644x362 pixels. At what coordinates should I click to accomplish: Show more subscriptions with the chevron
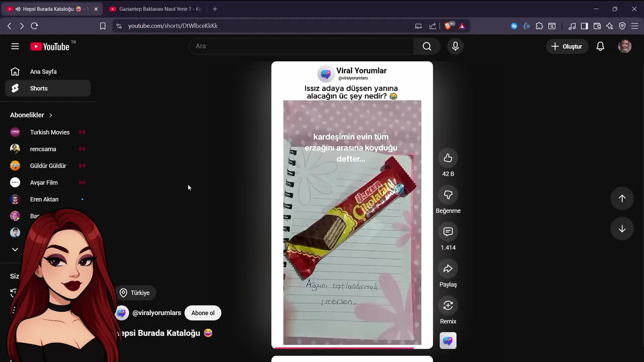(x=15, y=249)
